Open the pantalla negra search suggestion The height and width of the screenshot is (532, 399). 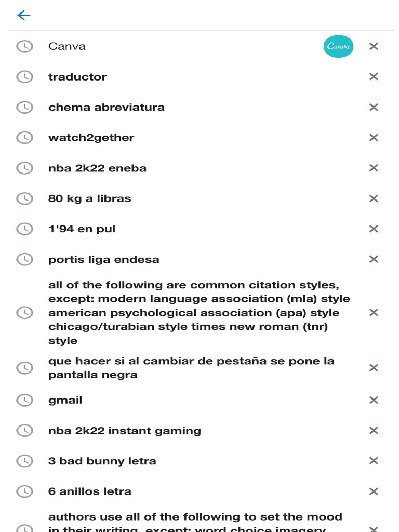click(191, 368)
